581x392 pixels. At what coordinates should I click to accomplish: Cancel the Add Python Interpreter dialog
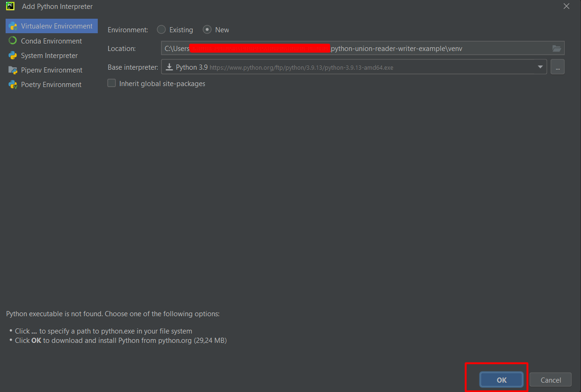[x=551, y=380]
